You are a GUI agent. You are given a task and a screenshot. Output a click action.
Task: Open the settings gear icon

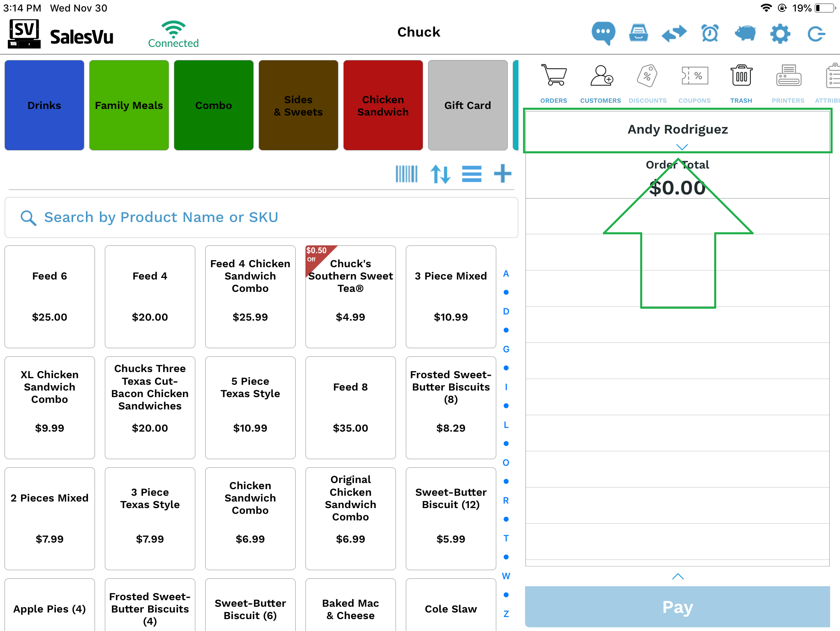point(780,33)
